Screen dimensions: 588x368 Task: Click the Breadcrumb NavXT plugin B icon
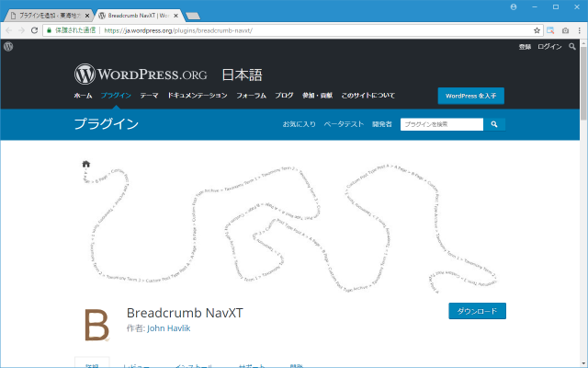pos(96,325)
